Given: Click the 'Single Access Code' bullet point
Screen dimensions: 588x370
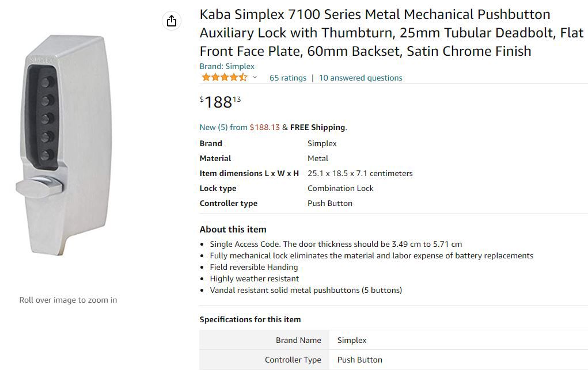Looking at the screenshot, I should pyautogui.click(x=336, y=244).
